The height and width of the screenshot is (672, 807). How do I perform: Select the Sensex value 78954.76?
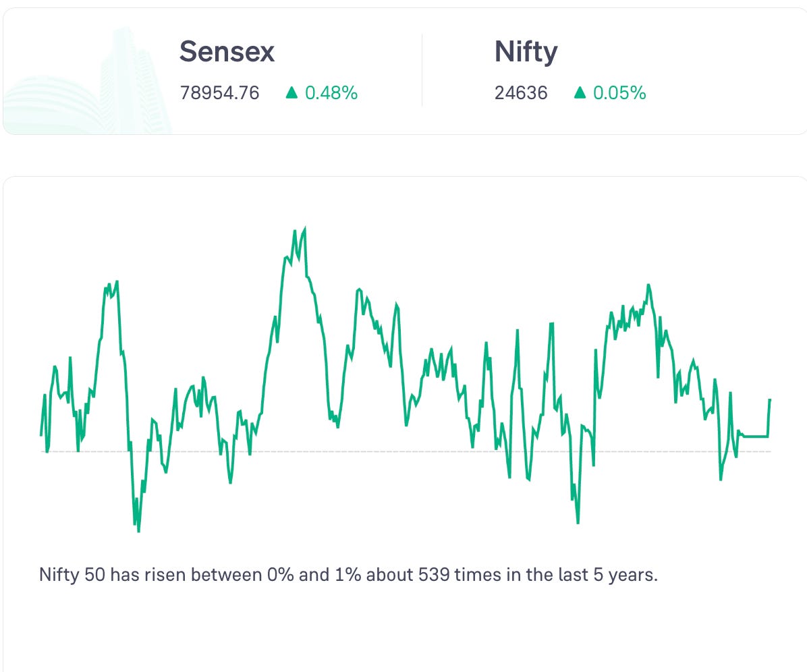click(220, 93)
